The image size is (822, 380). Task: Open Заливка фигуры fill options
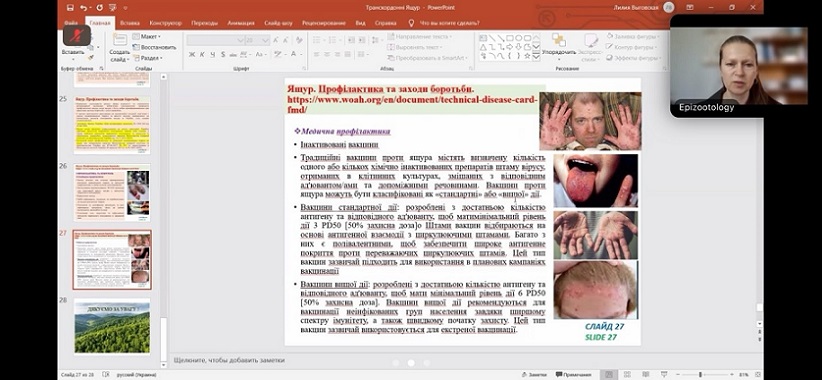pyautogui.click(x=633, y=36)
